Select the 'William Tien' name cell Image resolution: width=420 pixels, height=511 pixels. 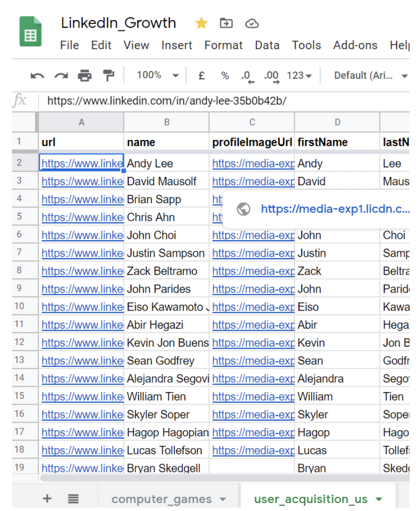click(x=166, y=396)
